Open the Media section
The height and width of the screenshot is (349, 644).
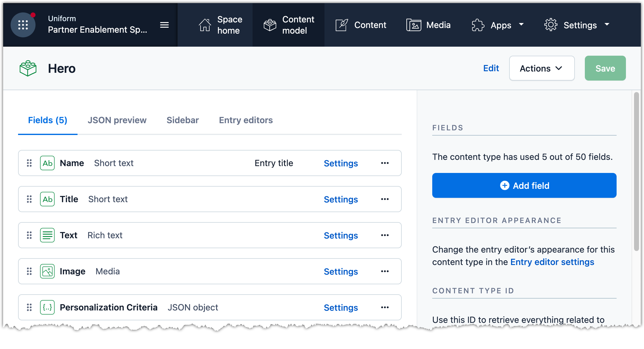click(x=429, y=25)
